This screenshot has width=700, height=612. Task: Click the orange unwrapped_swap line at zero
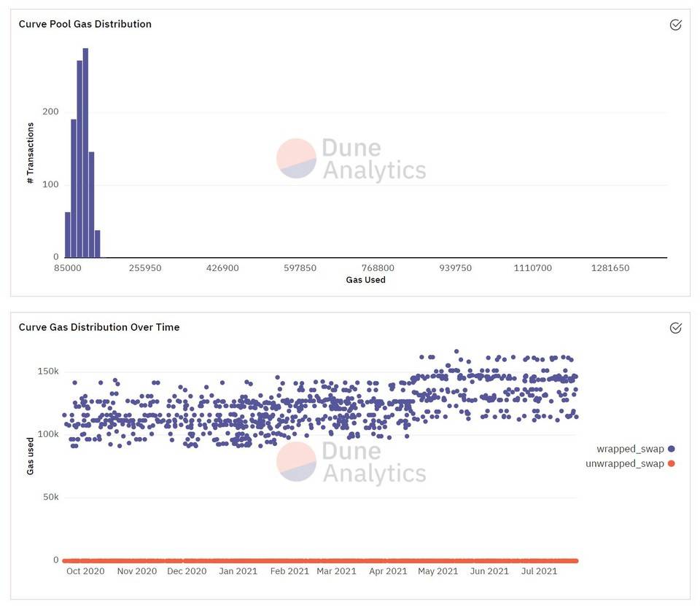pyautogui.click(x=320, y=561)
